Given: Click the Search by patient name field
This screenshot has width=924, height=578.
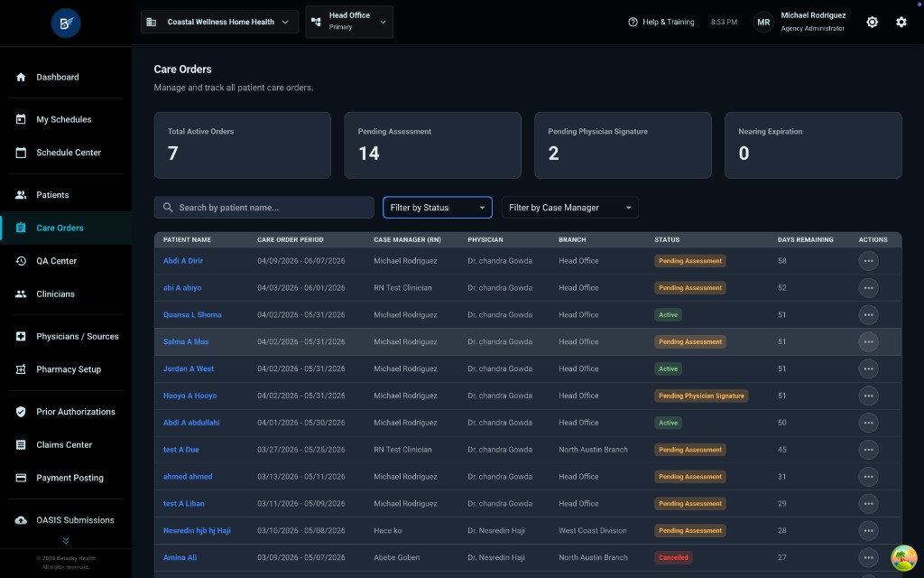Looking at the screenshot, I should (x=264, y=207).
